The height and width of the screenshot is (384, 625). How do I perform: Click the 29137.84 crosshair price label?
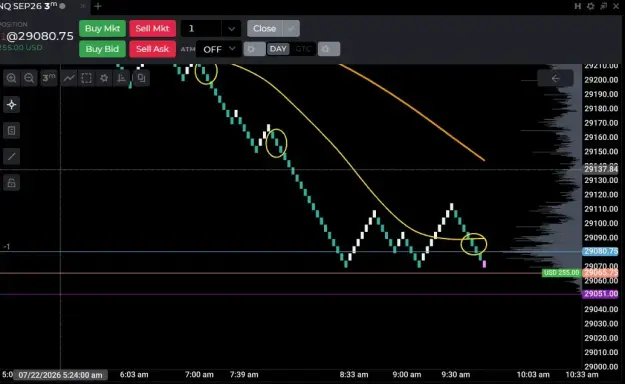pos(601,169)
